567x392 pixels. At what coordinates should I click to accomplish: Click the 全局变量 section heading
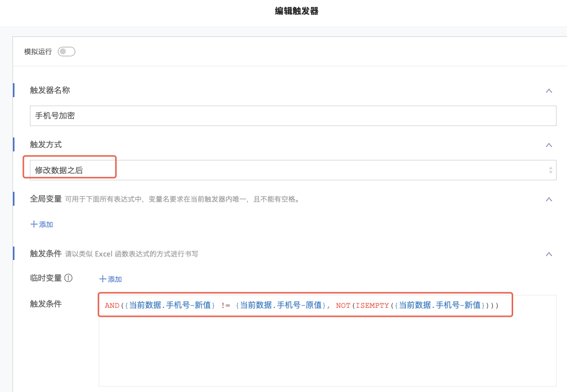pyautogui.click(x=46, y=199)
